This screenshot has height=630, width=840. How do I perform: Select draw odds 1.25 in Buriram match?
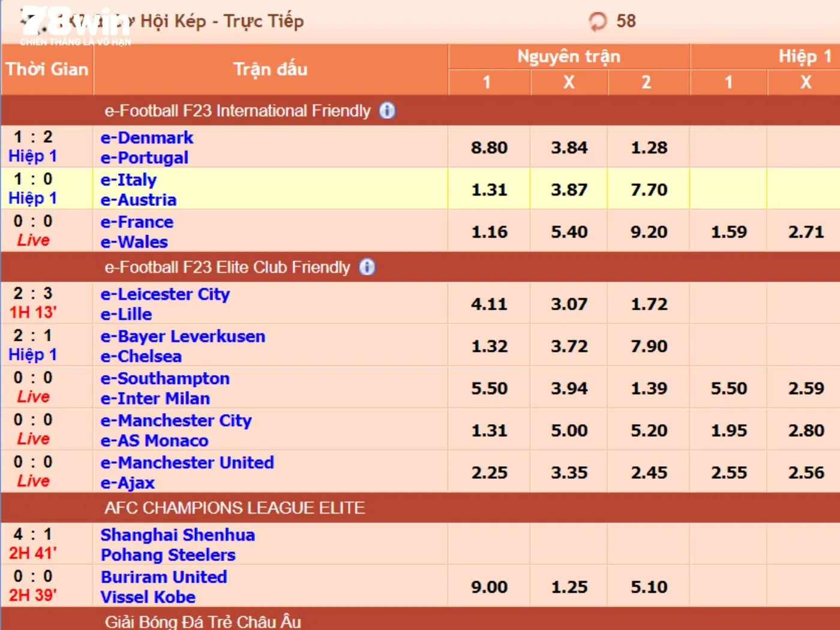pyautogui.click(x=569, y=587)
